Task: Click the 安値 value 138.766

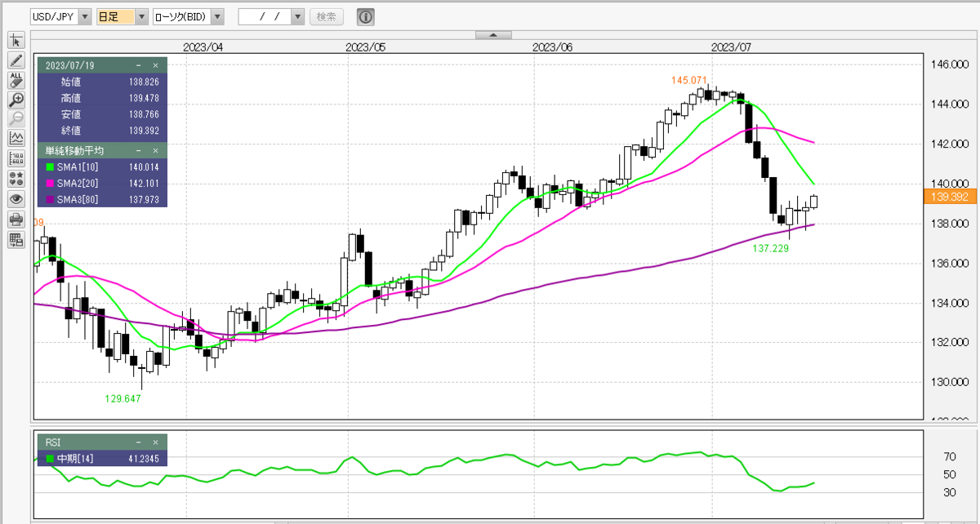Action: pyautogui.click(x=143, y=114)
